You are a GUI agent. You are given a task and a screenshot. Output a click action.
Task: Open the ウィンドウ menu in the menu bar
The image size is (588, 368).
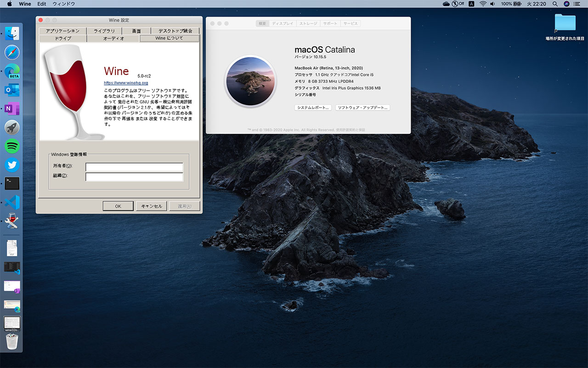point(64,4)
